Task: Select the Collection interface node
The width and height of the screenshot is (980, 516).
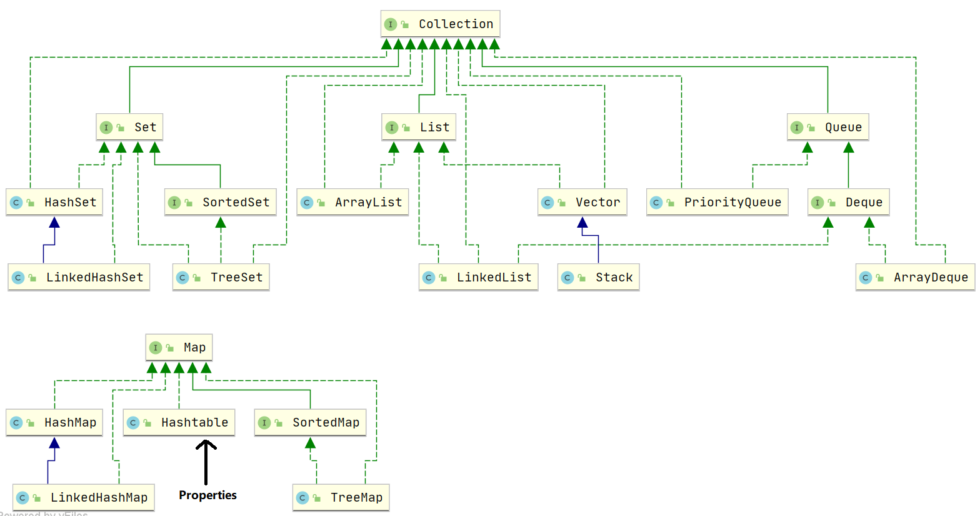Action: pos(440,24)
